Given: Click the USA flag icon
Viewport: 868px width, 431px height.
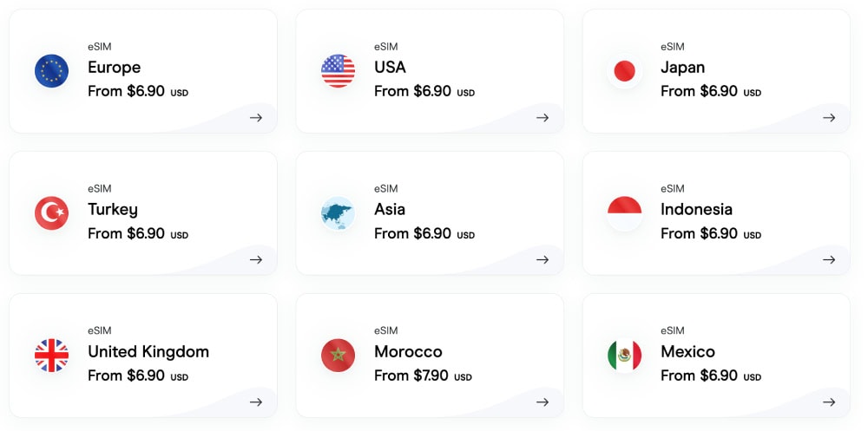Looking at the screenshot, I should [339, 71].
